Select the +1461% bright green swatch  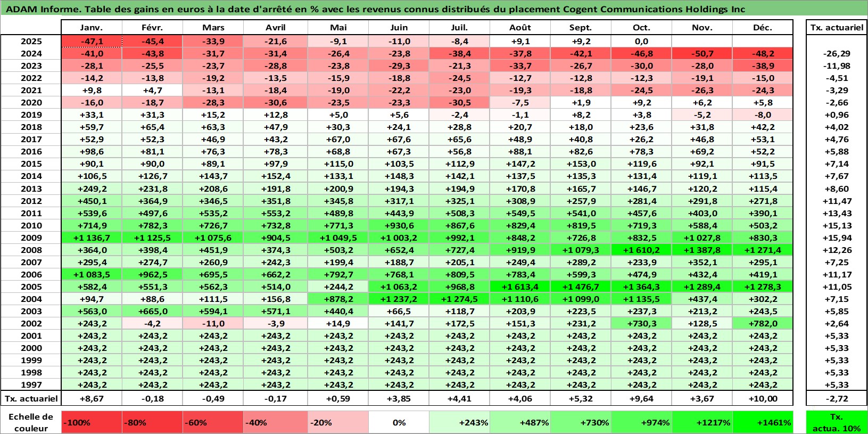coord(763,422)
